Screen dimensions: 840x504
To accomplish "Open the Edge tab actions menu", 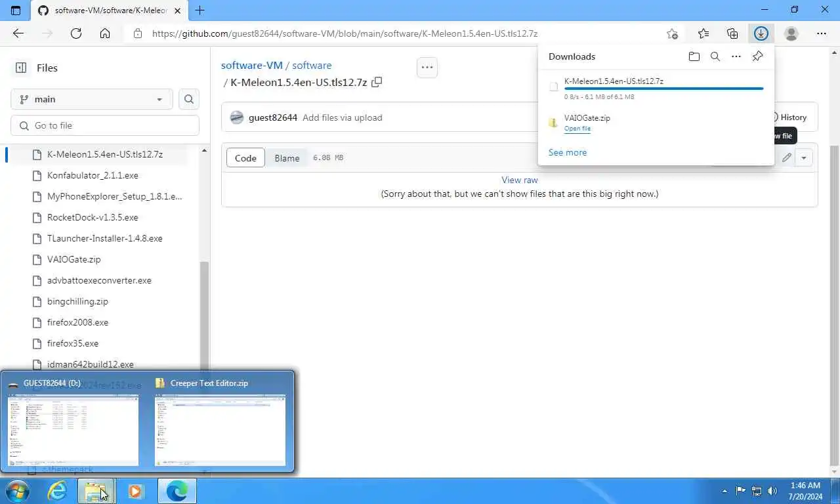I will pyautogui.click(x=16, y=10).
